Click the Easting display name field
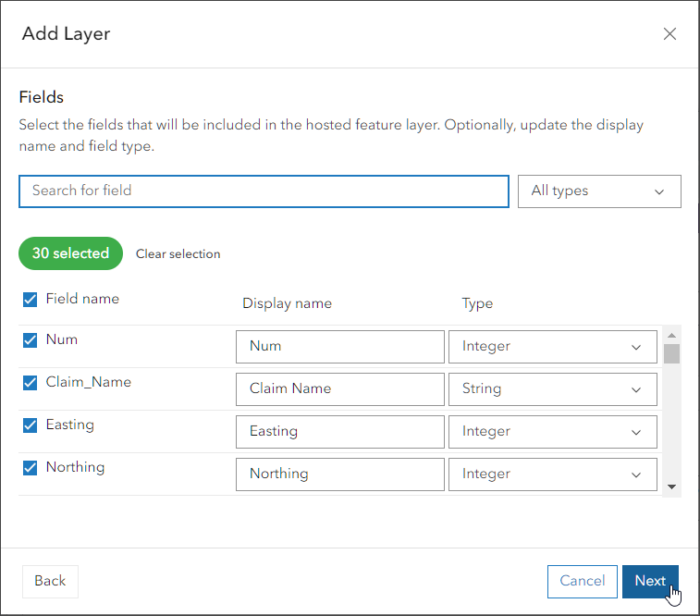The width and height of the screenshot is (700, 616). tap(339, 432)
